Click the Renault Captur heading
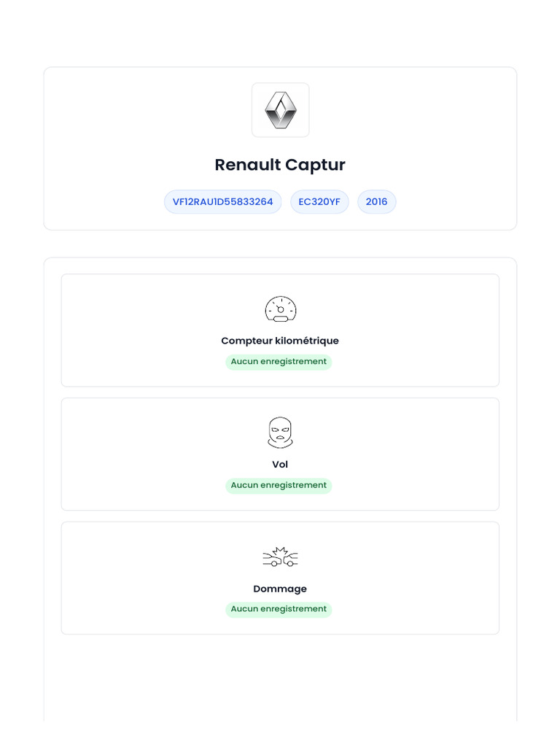The width and height of the screenshot is (560, 747). [x=280, y=165]
